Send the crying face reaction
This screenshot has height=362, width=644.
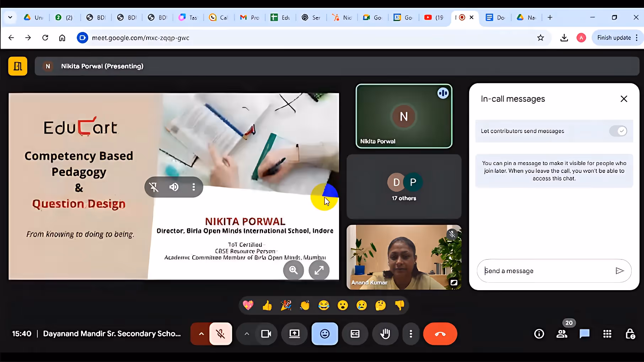point(361,305)
